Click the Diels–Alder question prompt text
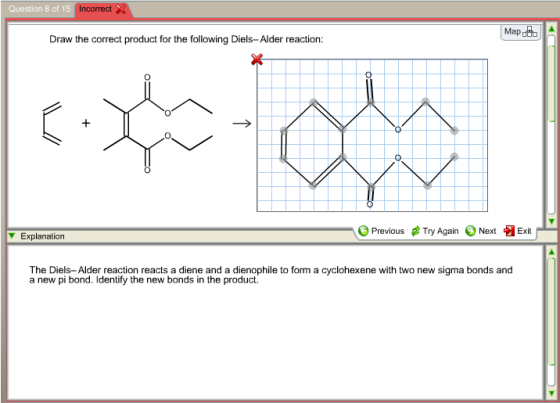Screen dimensions: 560x403 (x=186, y=39)
